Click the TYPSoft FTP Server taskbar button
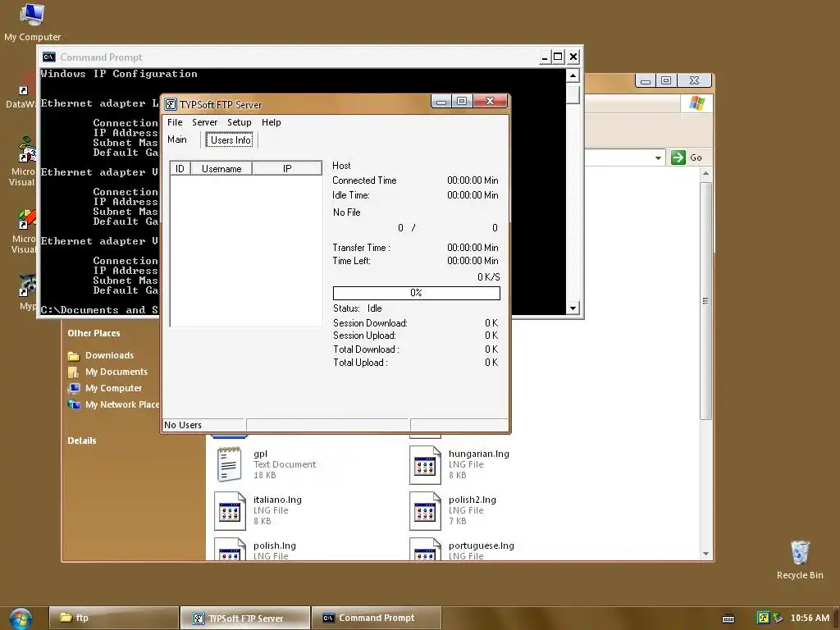Screen dimensions: 840x630 coord(244,619)
